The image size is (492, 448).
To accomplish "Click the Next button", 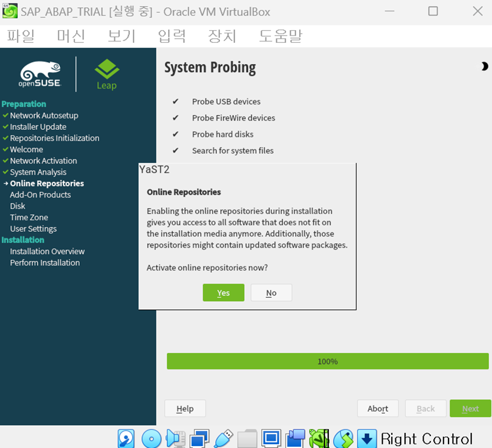I will [x=470, y=408].
